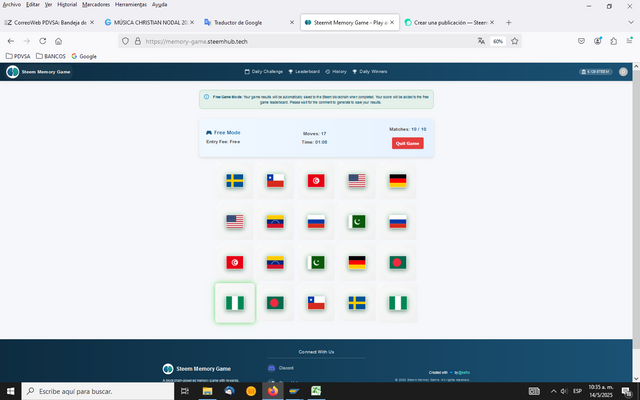The image size is (640, 400).
Task: Click the highlighted Nigeria flag card
Action: pos(235,303)
